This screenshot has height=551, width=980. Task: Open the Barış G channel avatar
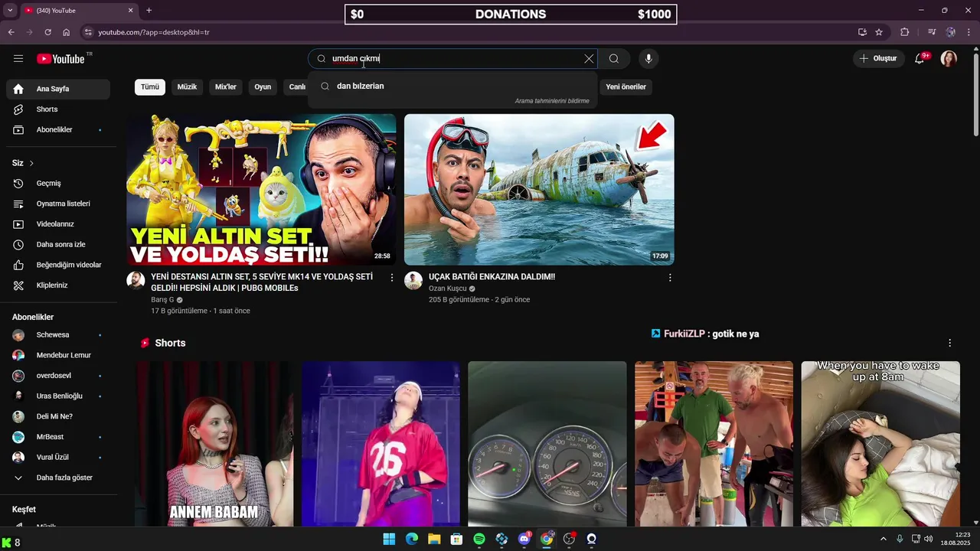[x=136, y=280]
